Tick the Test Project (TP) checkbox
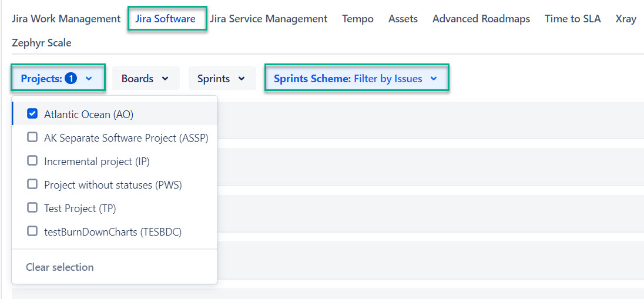The image size is (644, 299). pos(33,208)
